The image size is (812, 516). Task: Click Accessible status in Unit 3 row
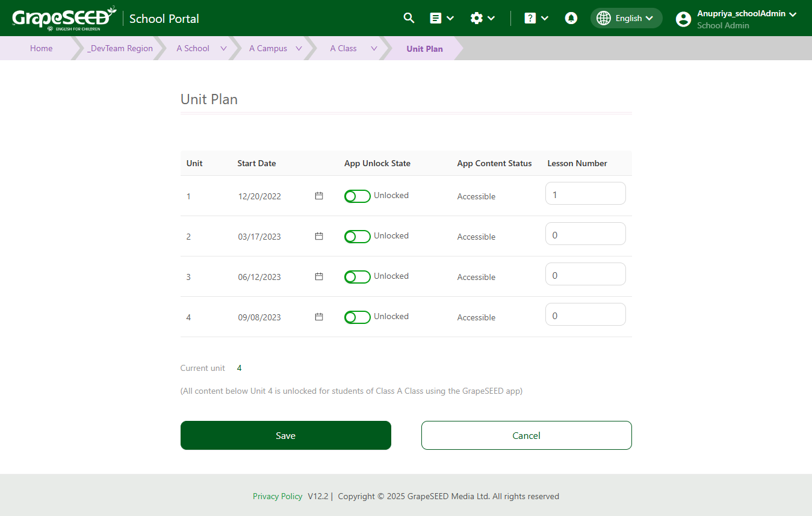(476, 277)
